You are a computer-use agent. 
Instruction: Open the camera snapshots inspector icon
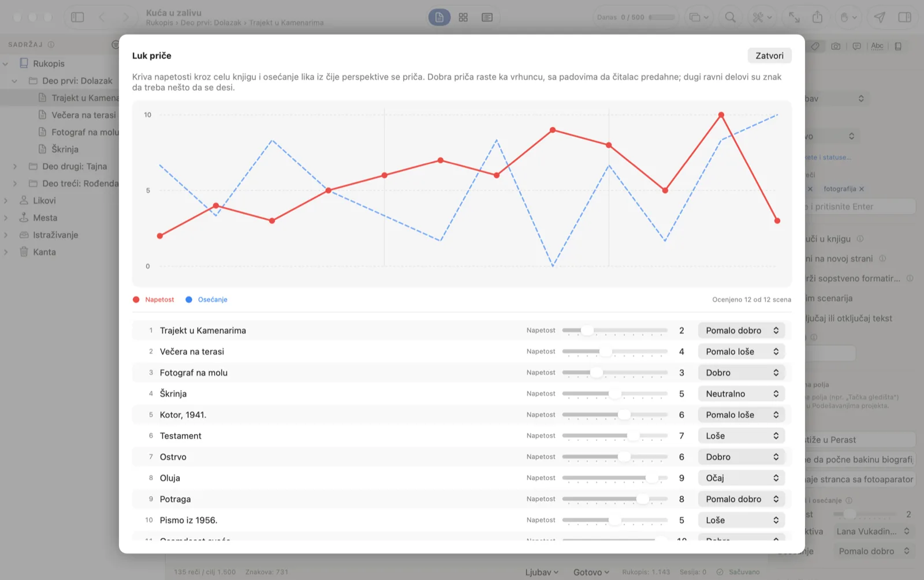(x=836, y=46)
